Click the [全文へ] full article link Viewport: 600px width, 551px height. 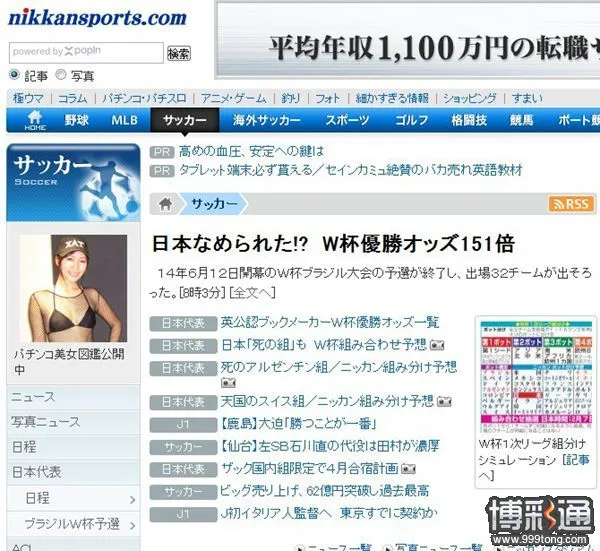point(252,293)
